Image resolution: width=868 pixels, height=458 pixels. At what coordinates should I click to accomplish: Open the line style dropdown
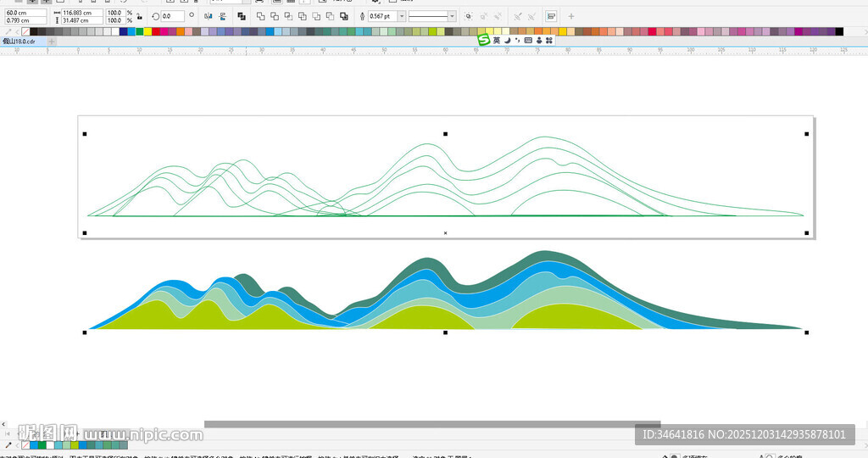(x=452, y=16)
